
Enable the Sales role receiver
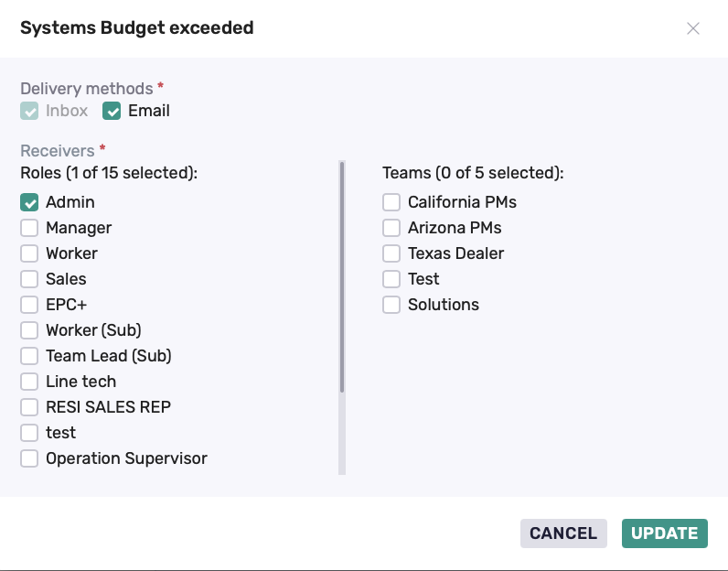point(29,279)
